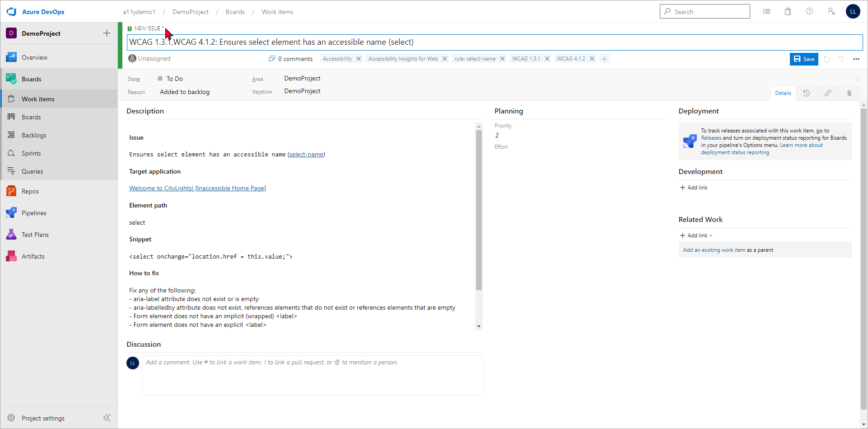Open the work items list icon in header

click(x=766, y=11)
